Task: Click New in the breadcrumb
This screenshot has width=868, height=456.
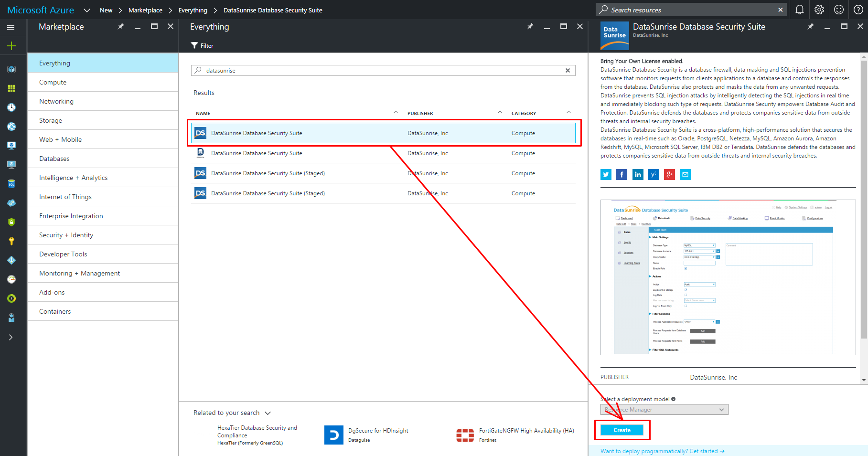Action: 106,10
